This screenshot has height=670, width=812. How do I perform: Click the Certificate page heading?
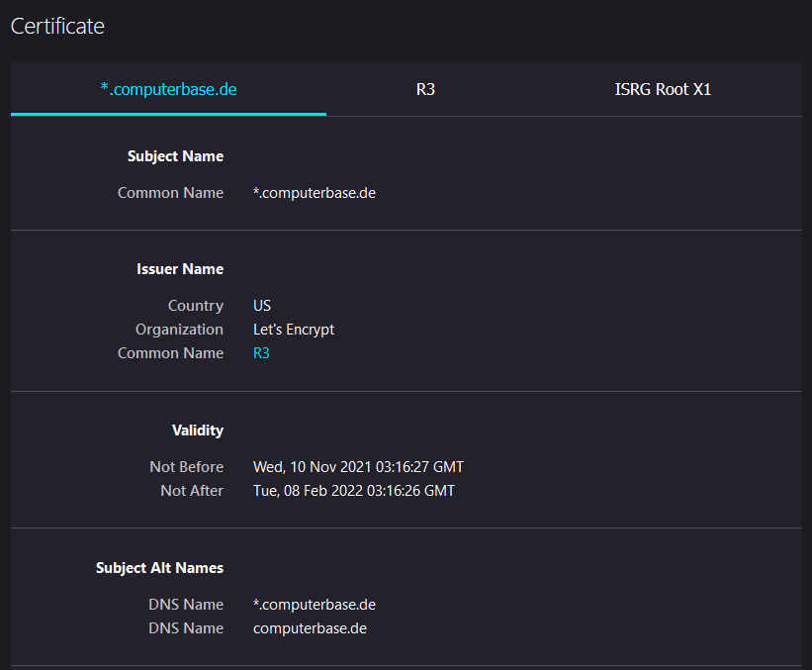pyautogui.click(x=57, y=27)
